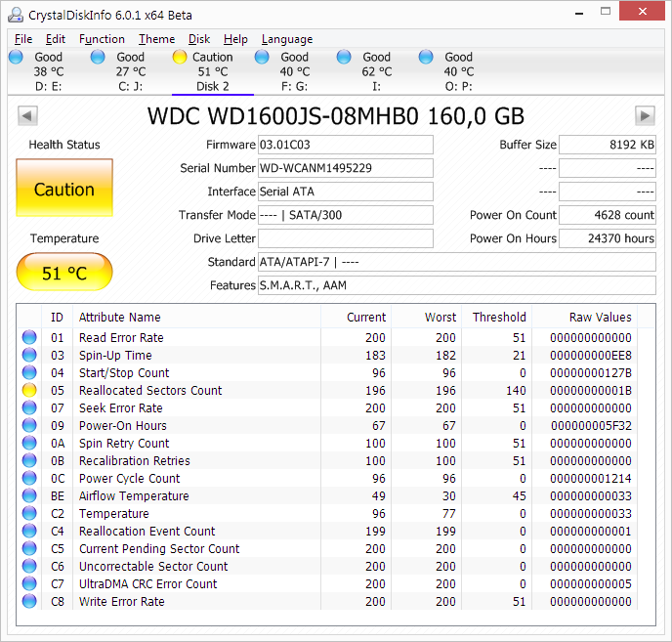Click the blue status icon for Start/Stop Count
Screen dimensions: 672x642
(x=29, y=372)
